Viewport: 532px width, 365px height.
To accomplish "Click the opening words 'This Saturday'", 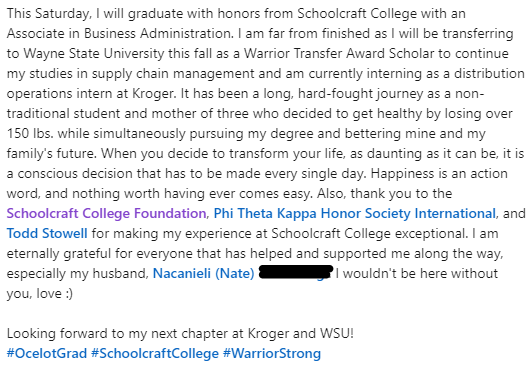I will pos(49,14).
